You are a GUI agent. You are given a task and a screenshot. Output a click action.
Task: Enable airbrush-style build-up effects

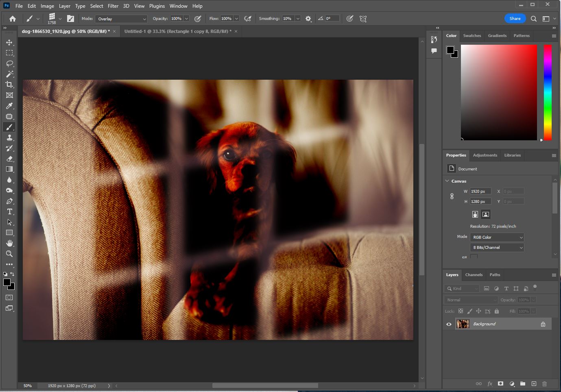point(247,19)
